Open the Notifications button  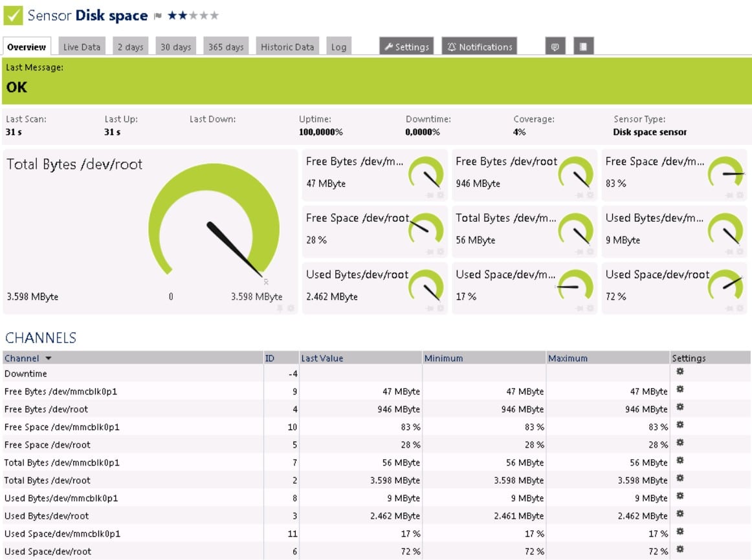tap(479, 47)
